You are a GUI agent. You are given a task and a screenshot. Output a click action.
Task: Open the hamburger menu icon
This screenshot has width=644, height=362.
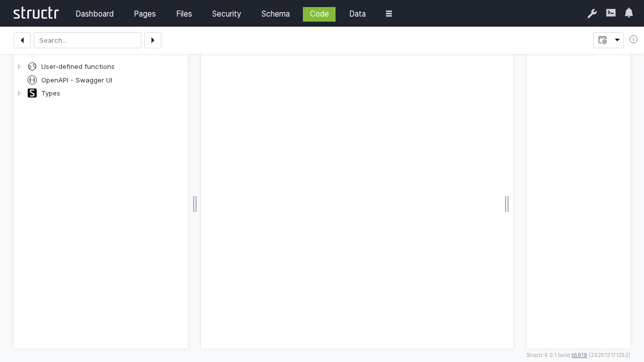click(x=389, y=14)
